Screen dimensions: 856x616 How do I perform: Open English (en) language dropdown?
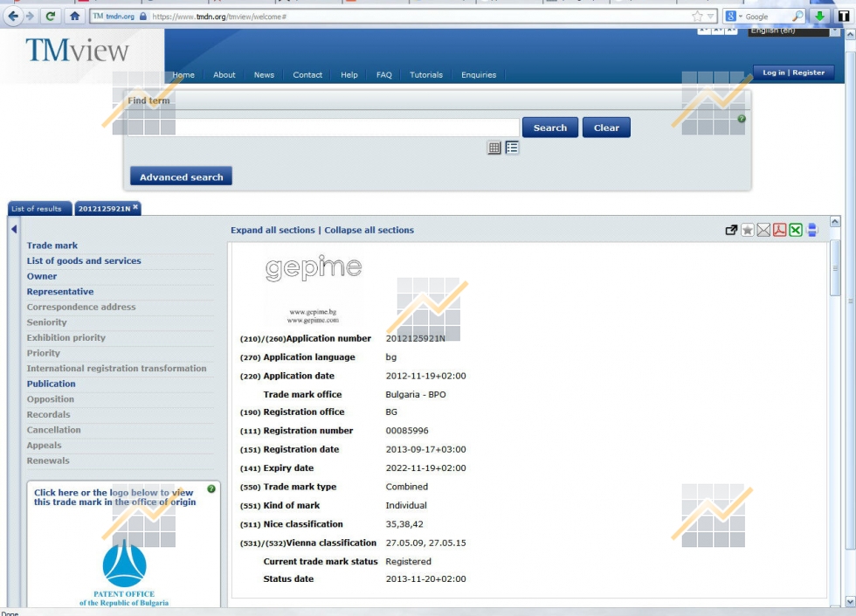pyautogui.click(x=794, y=31)
